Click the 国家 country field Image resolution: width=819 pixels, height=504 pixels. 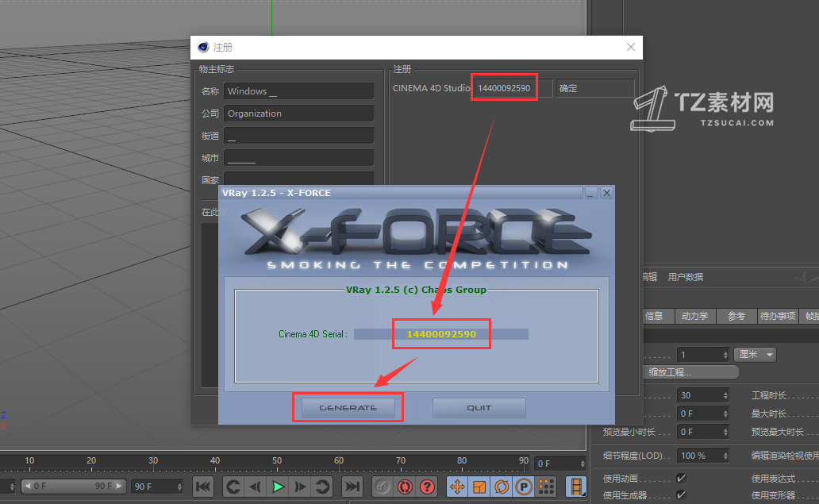pyautogui.click(x=298, y=179)
